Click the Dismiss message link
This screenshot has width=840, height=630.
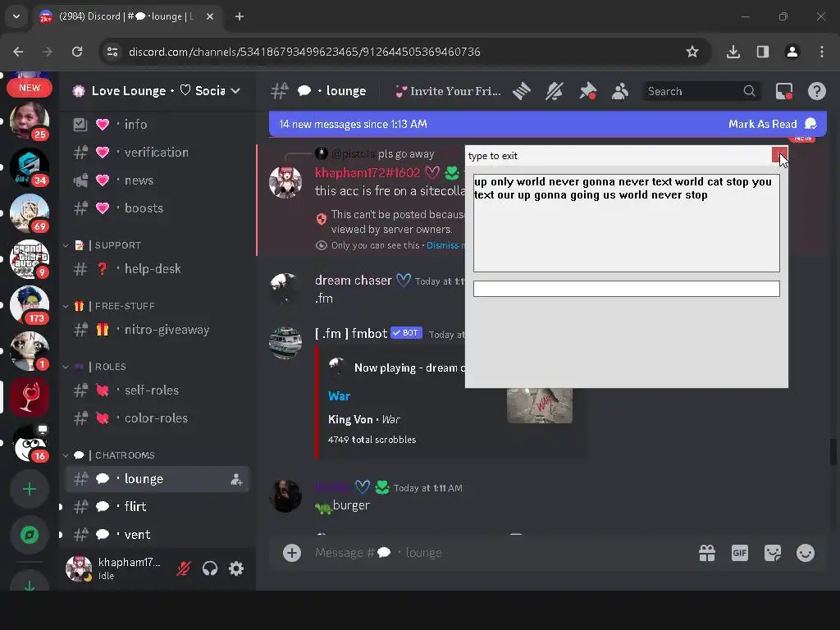coord(442,245)
